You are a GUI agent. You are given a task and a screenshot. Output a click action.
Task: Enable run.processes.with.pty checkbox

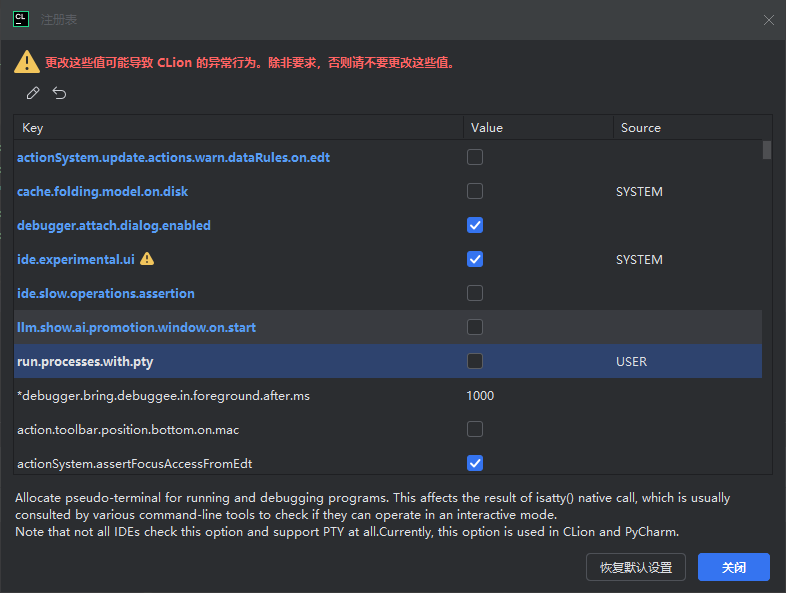click(475, 361)
